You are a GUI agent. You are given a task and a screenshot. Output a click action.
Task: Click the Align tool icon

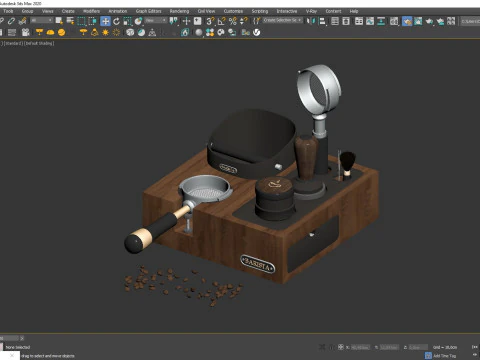[x=323, y=21]
